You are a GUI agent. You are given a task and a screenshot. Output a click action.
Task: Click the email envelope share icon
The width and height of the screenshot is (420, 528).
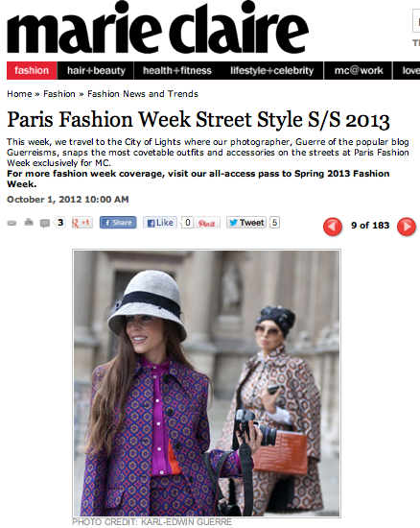click(x=12, y=223)
